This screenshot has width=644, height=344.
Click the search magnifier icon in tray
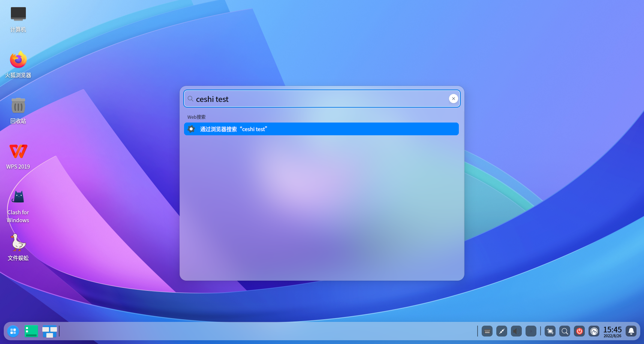pos(565,331)
